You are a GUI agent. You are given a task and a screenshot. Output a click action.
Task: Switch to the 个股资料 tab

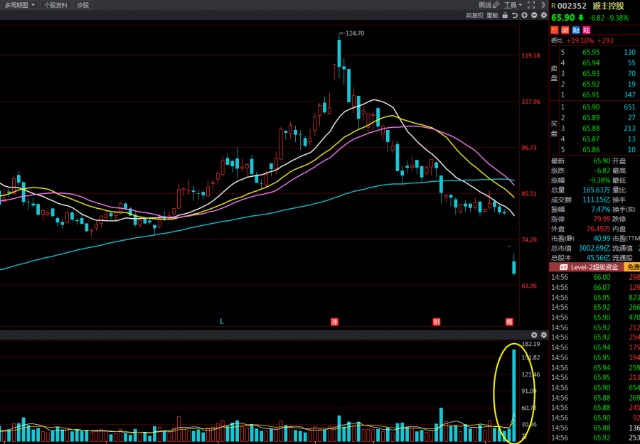coord(57,5)
